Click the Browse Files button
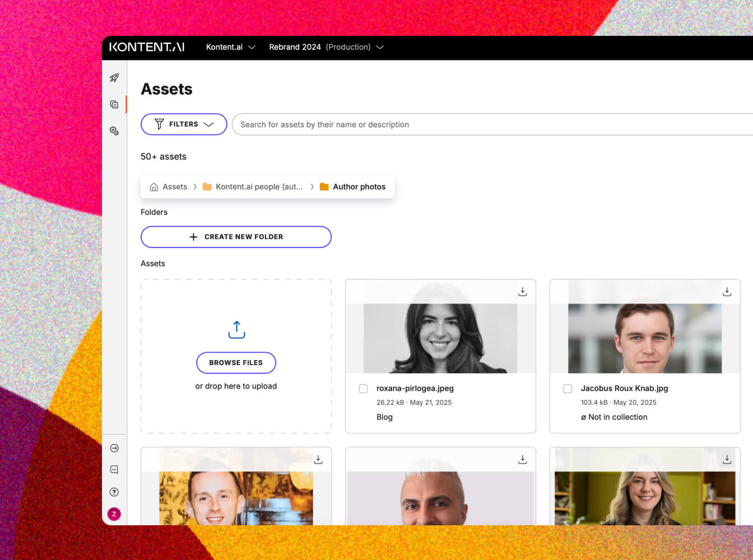The image size is (753, 560). pyautogui.click(x=236, y=363)
